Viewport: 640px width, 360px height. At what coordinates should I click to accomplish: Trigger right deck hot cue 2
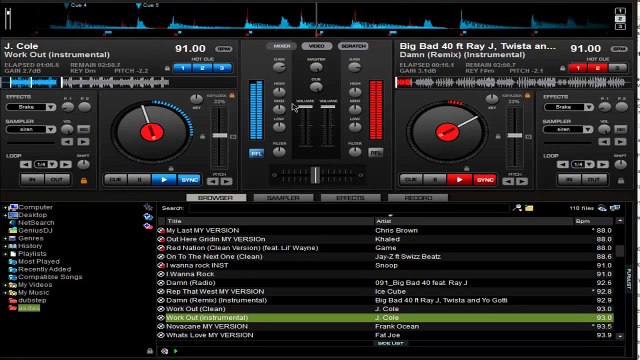tap(598, 68)
